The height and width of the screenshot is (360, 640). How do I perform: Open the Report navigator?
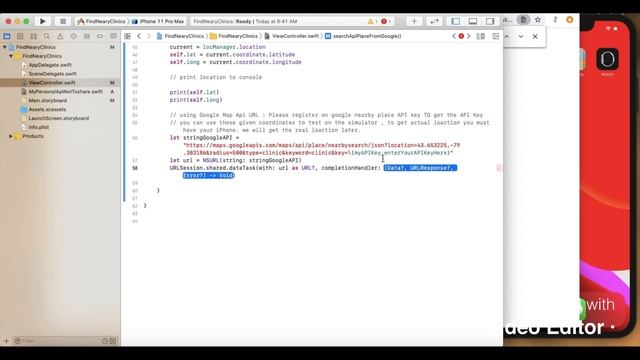[x=113, y=36]
